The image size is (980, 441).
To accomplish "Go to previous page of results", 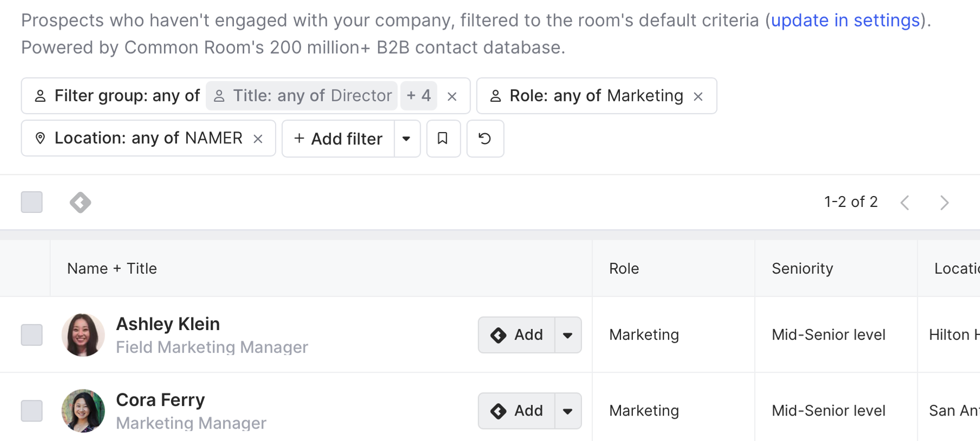I will click(x=905, y=203).
